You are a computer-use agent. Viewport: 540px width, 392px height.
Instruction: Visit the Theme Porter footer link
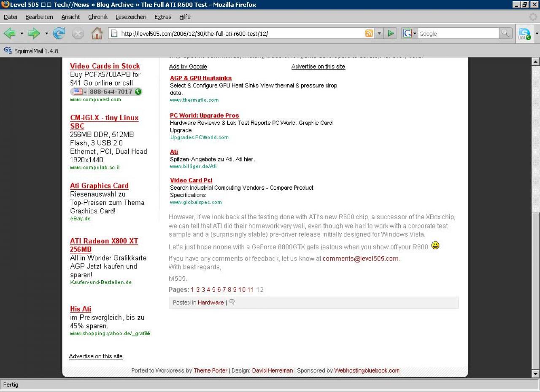[x=211, y=371]
